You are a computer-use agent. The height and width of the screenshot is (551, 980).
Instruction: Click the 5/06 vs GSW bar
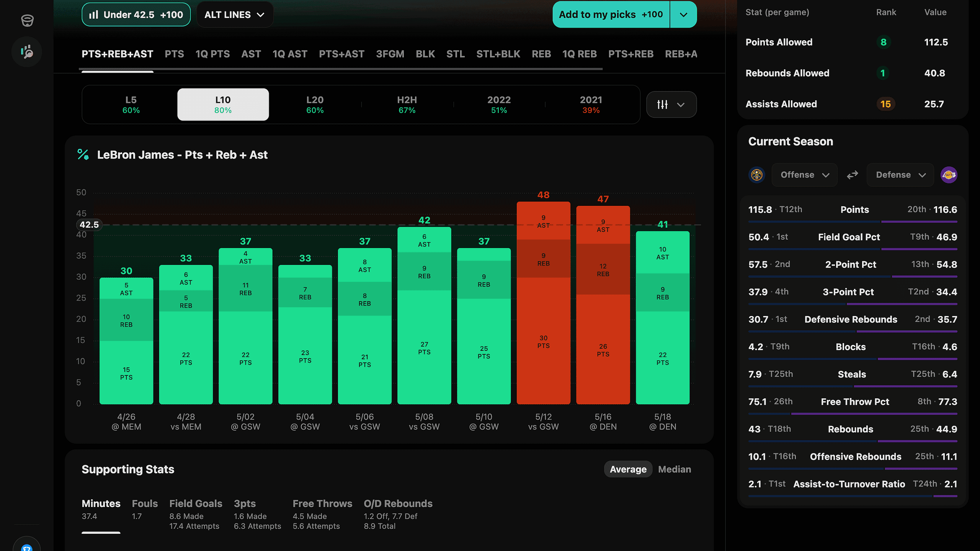point(365,326)
